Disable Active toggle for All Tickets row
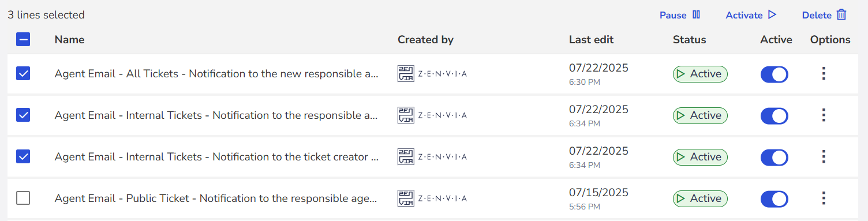This screenshot has height=221, width=868. [x=775, y=74]
